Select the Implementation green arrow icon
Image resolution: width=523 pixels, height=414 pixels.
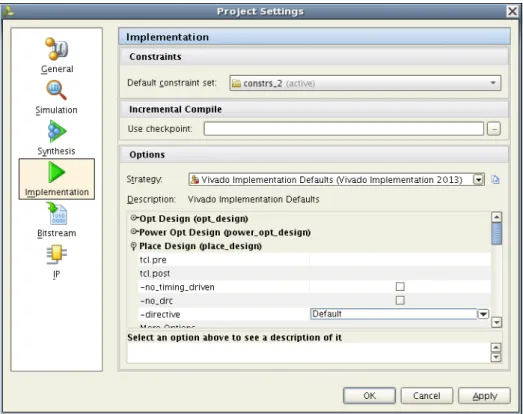click(56, 172)
